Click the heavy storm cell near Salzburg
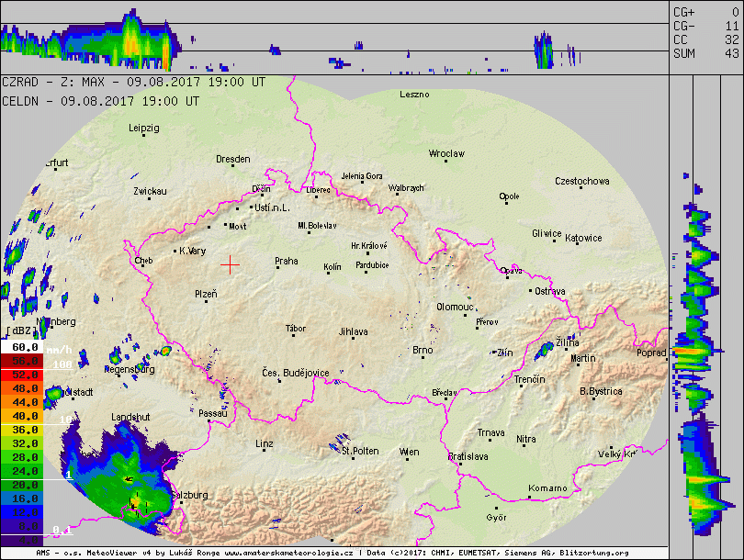 (x=138, y=501)
